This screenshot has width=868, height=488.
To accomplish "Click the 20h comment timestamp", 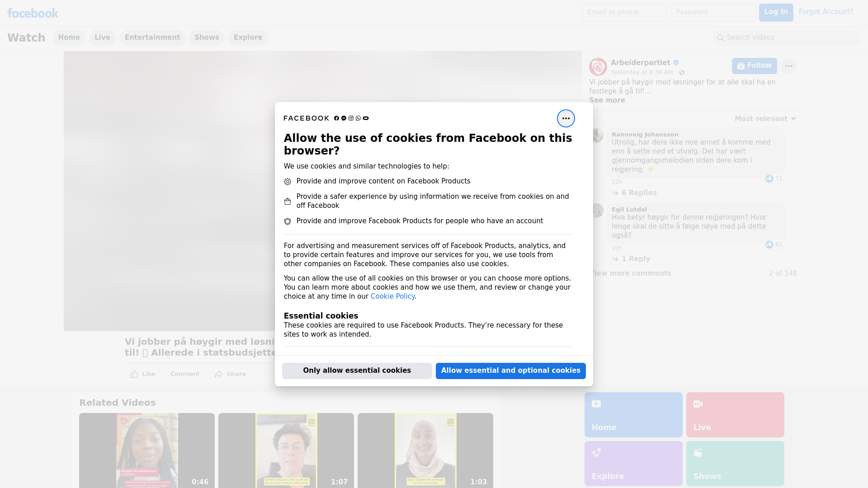I will pos(617,248).
